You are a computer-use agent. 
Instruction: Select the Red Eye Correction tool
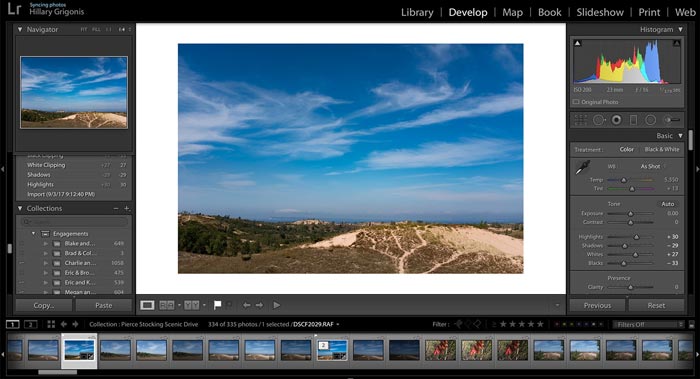pyautogui.click(x=617, y=120)
